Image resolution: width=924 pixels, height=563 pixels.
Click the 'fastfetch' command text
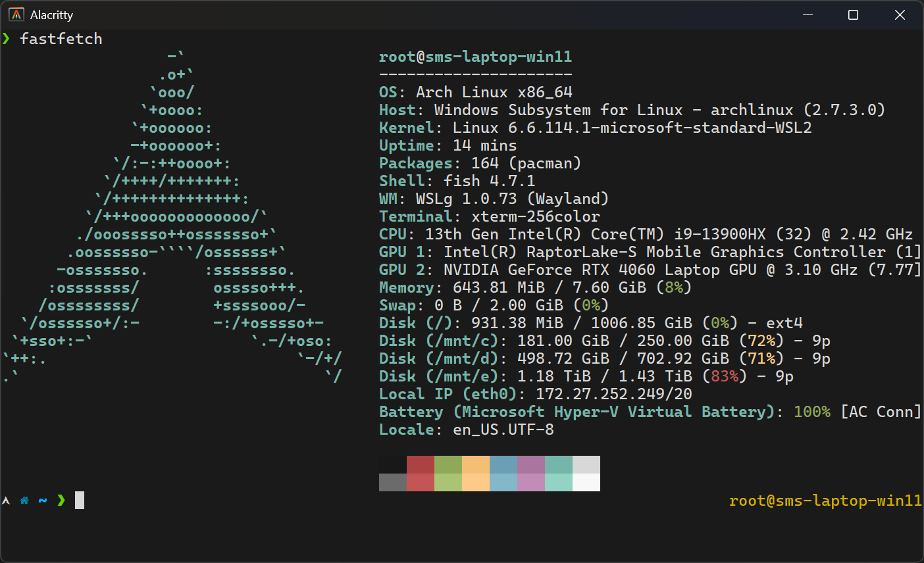tap(61, 39)
